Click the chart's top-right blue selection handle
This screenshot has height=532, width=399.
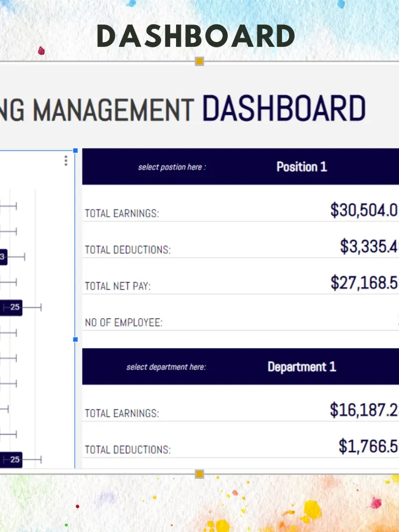point(75,150)
